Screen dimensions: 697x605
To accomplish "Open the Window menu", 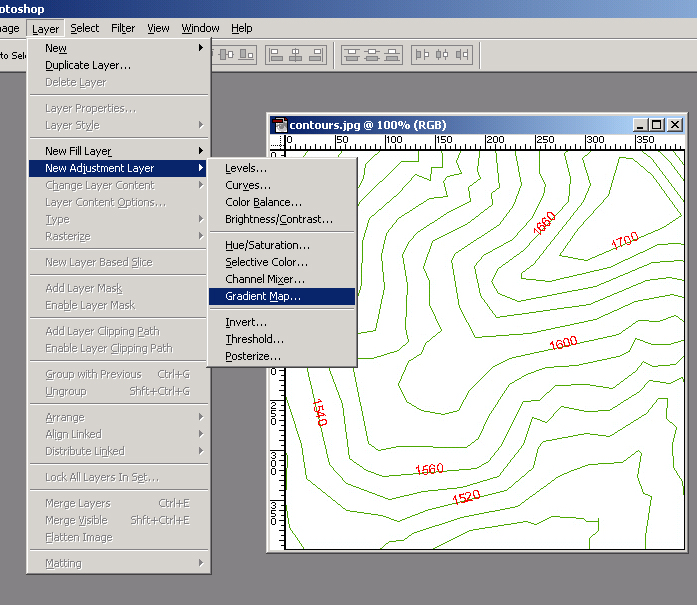I will click(x=200, y=29).
